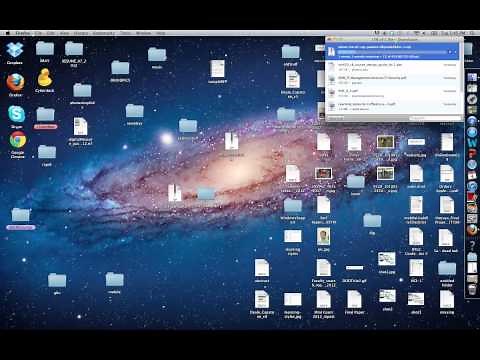
Task: Open the Firefox application menu
Action: pos(23,33)
